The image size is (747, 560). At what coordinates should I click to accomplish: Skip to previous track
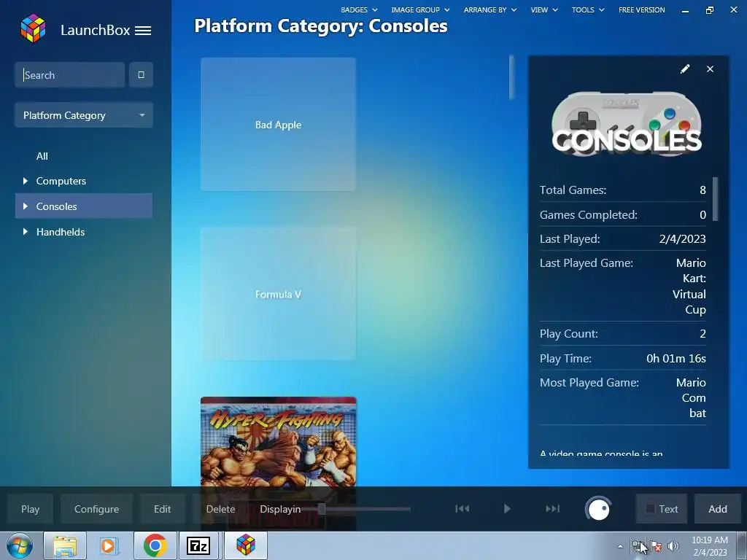[462, 508]
